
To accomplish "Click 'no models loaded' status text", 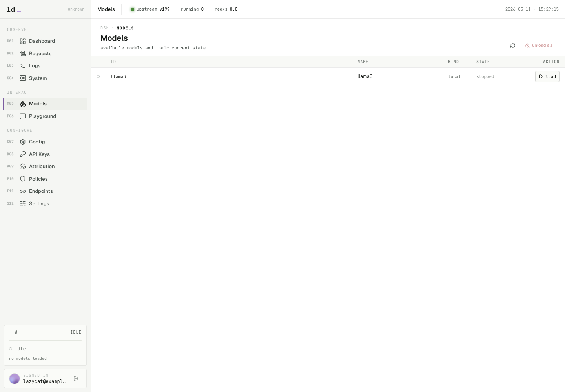I will pos(28,359).
